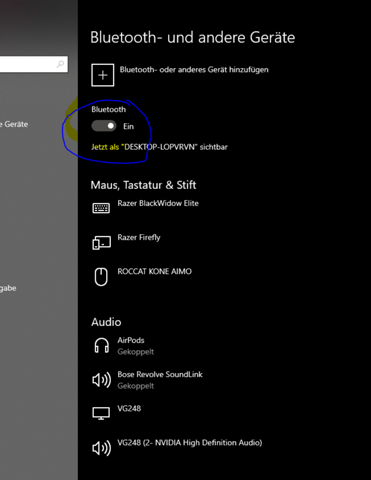The width and height of the screenshot is (371, 480).
Task: Click 'Gekoppelt' status under AirPods
Action: click(x=136, y=352)
